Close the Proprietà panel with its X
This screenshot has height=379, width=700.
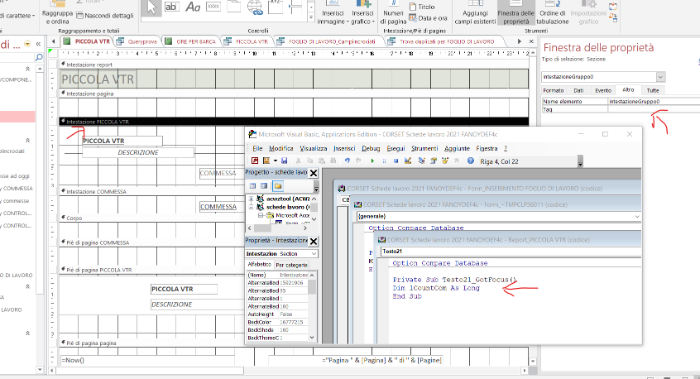click(x=313, y=241)
